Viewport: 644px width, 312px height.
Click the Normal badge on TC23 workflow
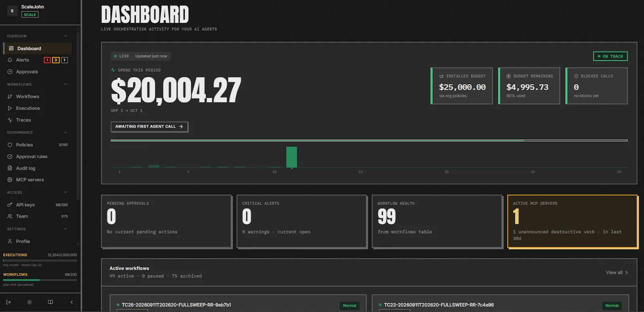tap(612, 306)
